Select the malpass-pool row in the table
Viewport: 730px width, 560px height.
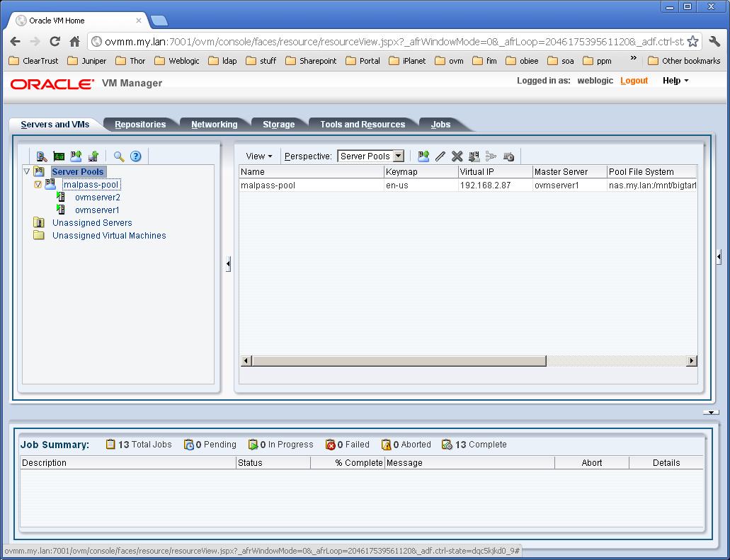468,185
